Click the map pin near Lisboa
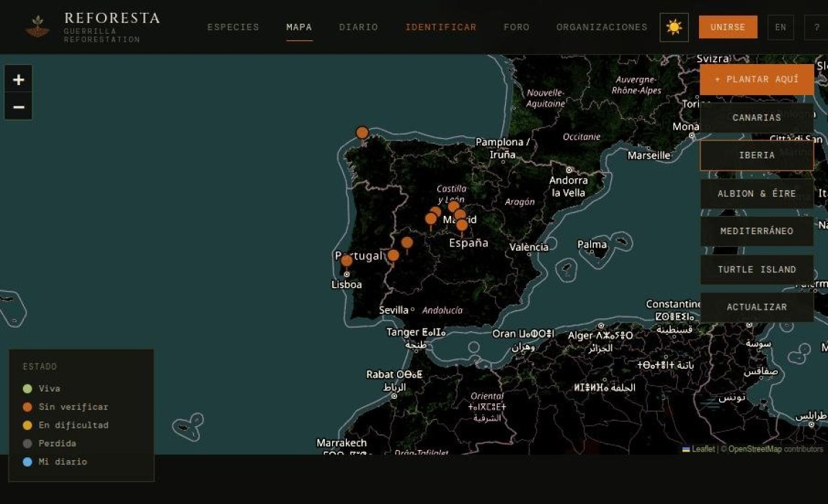Image resolution: width=828 pixels, height=504 pixels. tap(347, 261)
